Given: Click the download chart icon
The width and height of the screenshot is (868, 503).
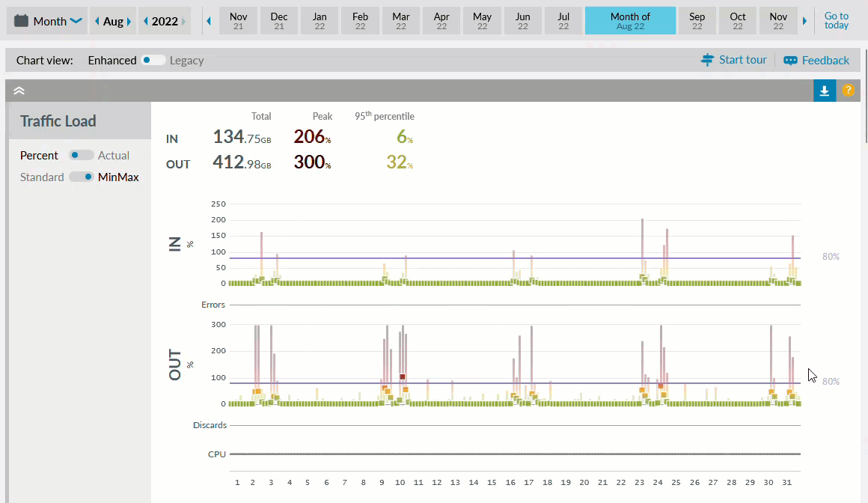Looking at the screenshot, I should [x=824, y=91].
